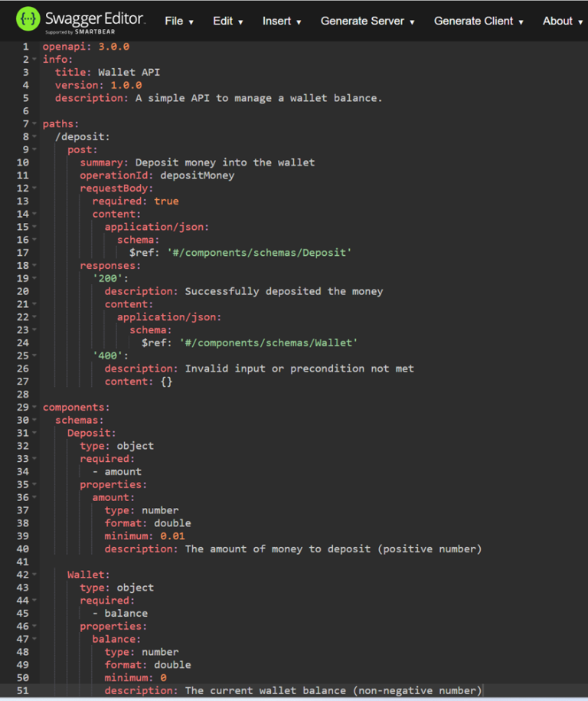This screenshot has height=701, width=588.
Task: Click 'Successfully deposited the money' description
Action: [x=284, y=291]
